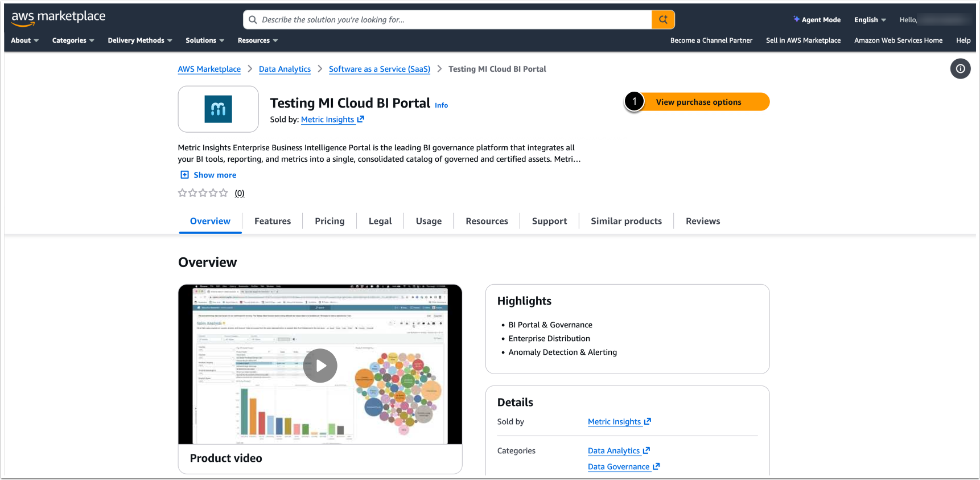Open the info panel circle icon
Viewport: 980px width, 480px height.
960,69
